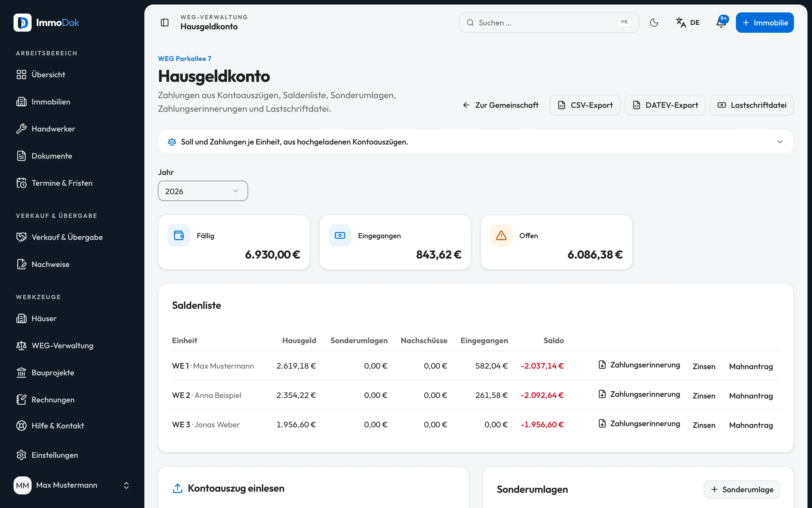This screenshot has height=508, width=812.
Task: Click the Häuser building icon
Action: [x=21, y=319]
